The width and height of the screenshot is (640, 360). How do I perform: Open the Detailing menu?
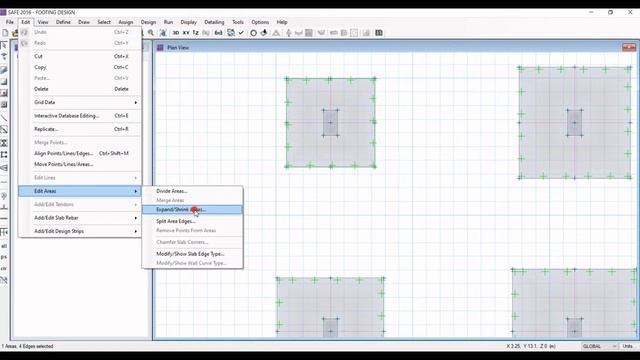[x=214, y=22]
